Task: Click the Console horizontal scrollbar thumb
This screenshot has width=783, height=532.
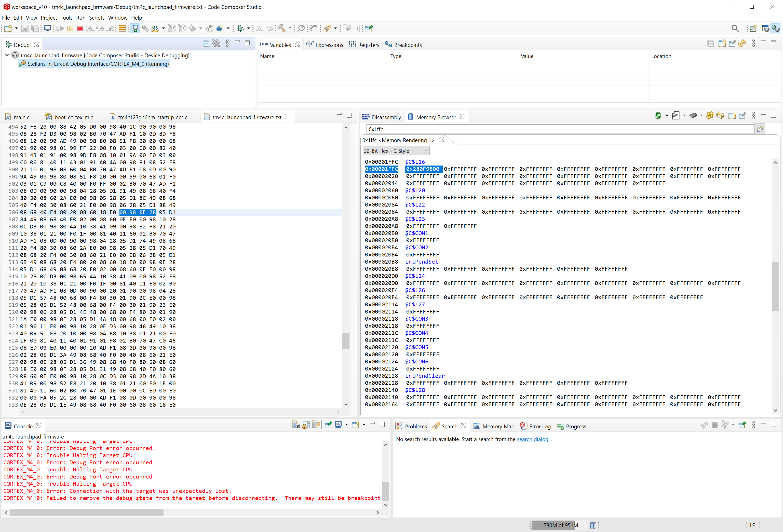Action: (x=87, y=512)
